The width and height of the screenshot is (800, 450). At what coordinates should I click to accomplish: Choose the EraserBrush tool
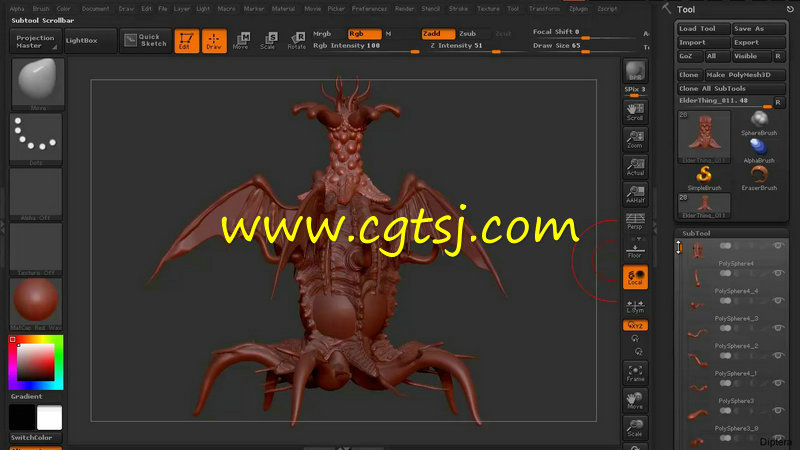click(759, 179)
